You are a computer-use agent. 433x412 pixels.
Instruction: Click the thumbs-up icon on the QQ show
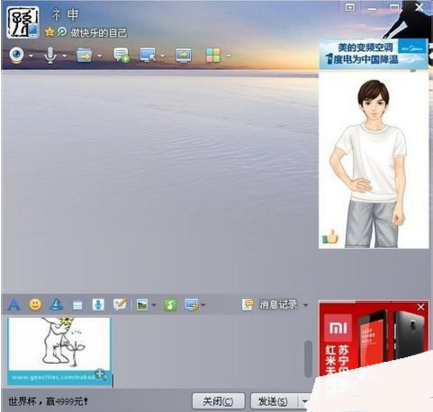(330, 237)
